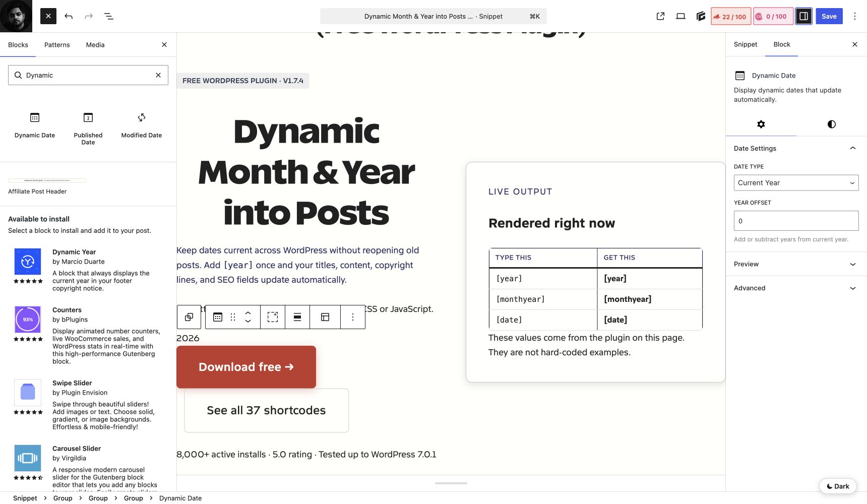This screenshot has width=867, height=504.
Task: View snippet in a new tab
Action: (660, 16)
